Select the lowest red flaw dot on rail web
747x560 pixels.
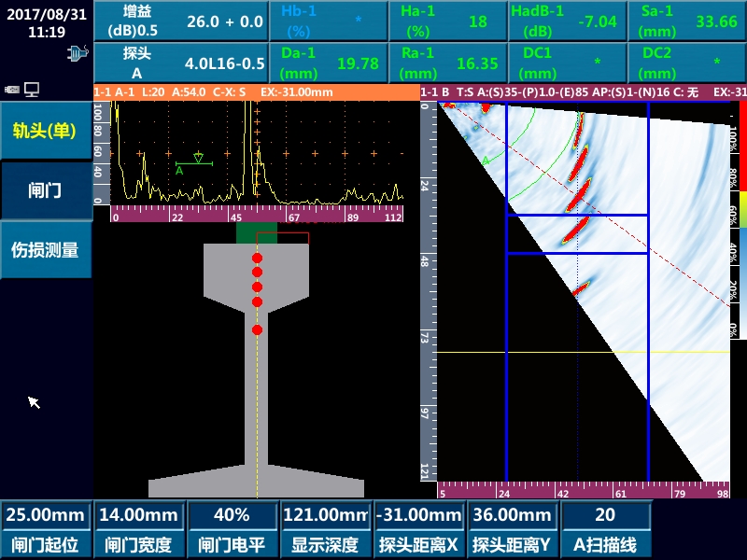pyautogui.click(x=257, y=329)
